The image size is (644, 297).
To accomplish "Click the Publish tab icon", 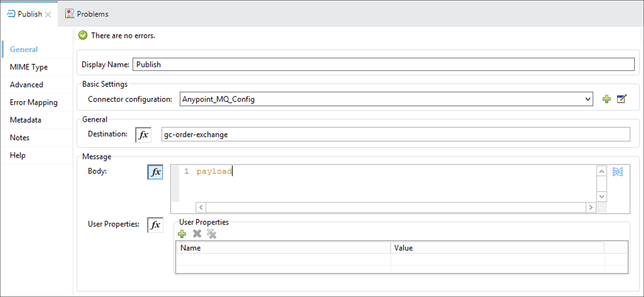I will click(x=11, y=14).
